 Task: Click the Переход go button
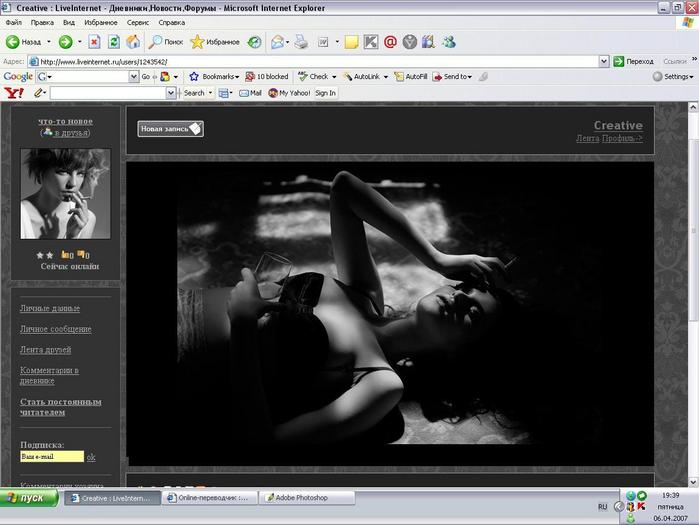[633, 62]
